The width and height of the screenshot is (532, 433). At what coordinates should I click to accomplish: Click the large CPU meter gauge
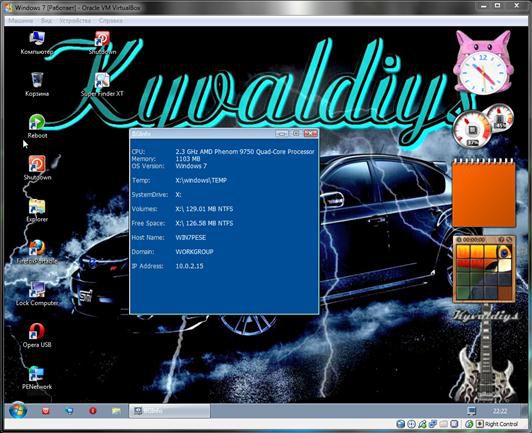point(472,129)
